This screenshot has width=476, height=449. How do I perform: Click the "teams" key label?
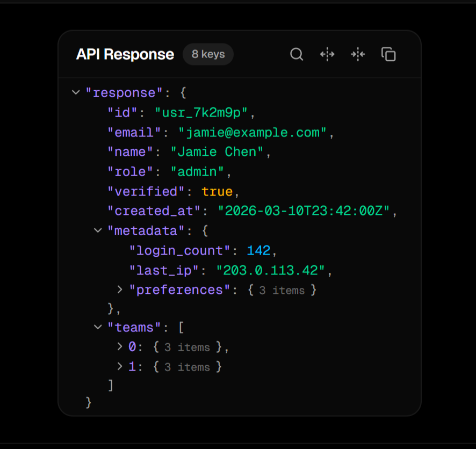click(134, 327)
